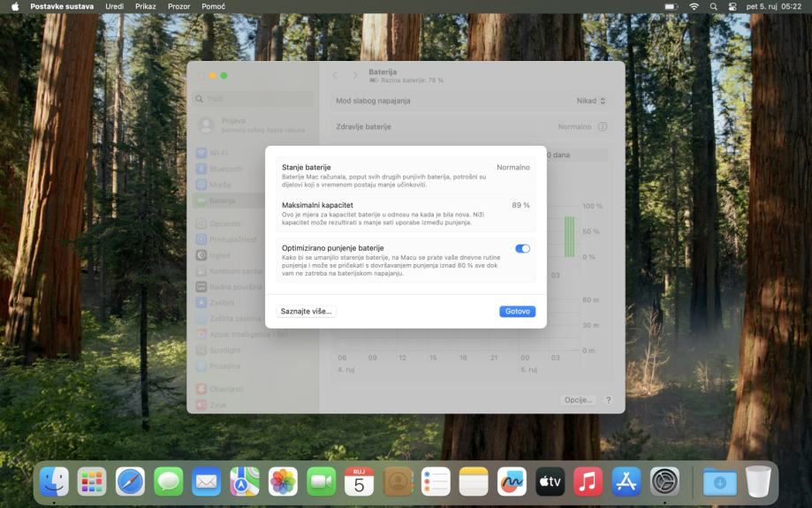Open Mail from the Dock

click(x=206, y=481)
